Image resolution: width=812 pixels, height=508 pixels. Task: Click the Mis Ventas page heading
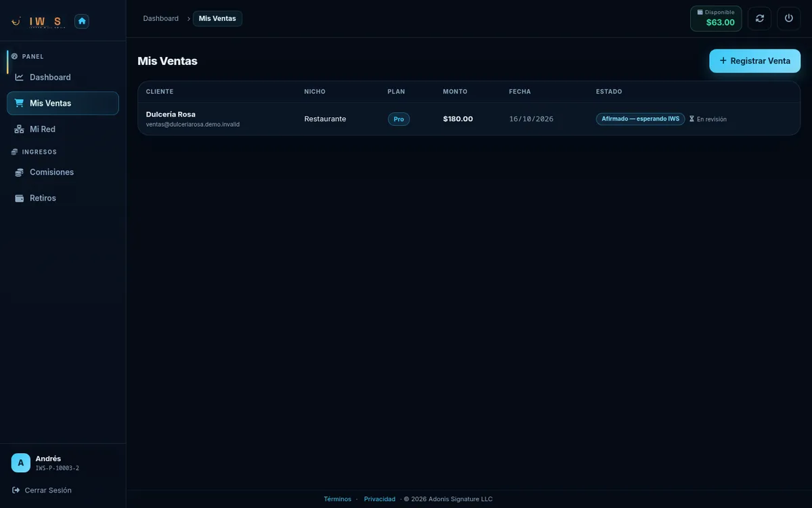coord(167,61)
